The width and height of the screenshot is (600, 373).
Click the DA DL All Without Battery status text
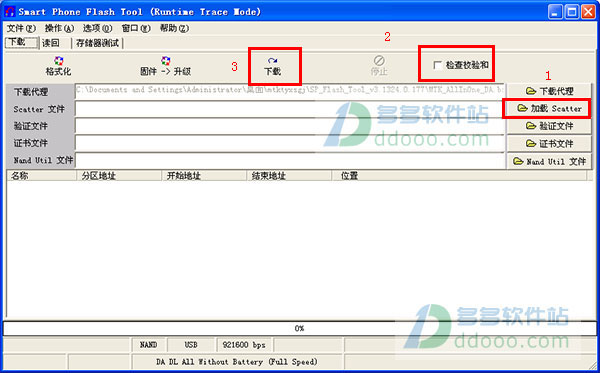click(x=237, y=362)
